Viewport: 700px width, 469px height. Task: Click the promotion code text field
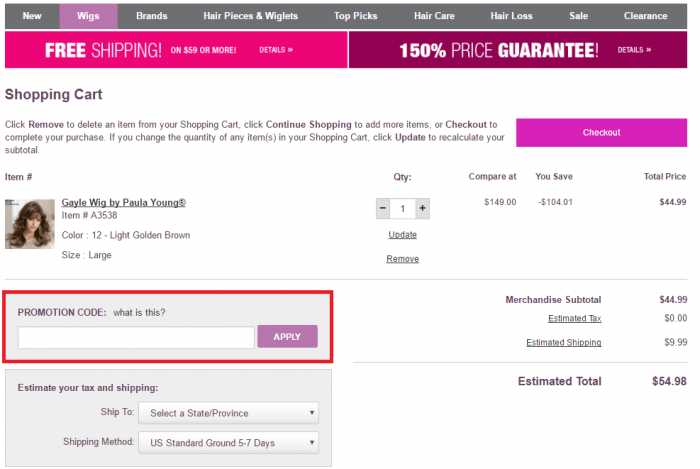pos(136,337)
